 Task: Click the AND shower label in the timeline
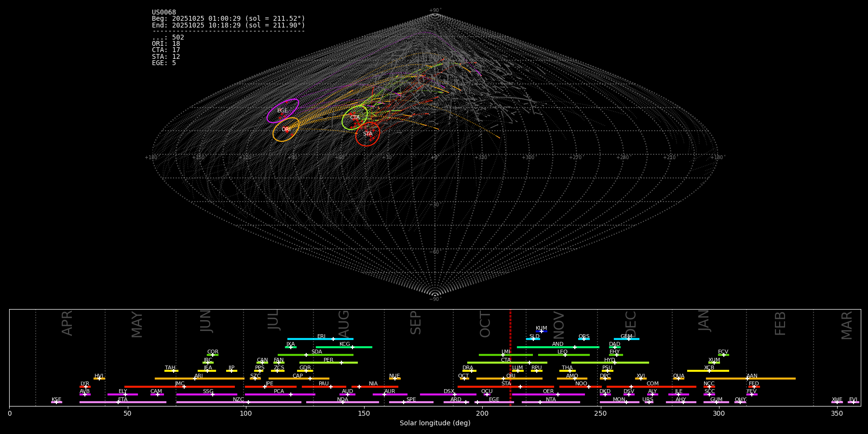[558, 344]
